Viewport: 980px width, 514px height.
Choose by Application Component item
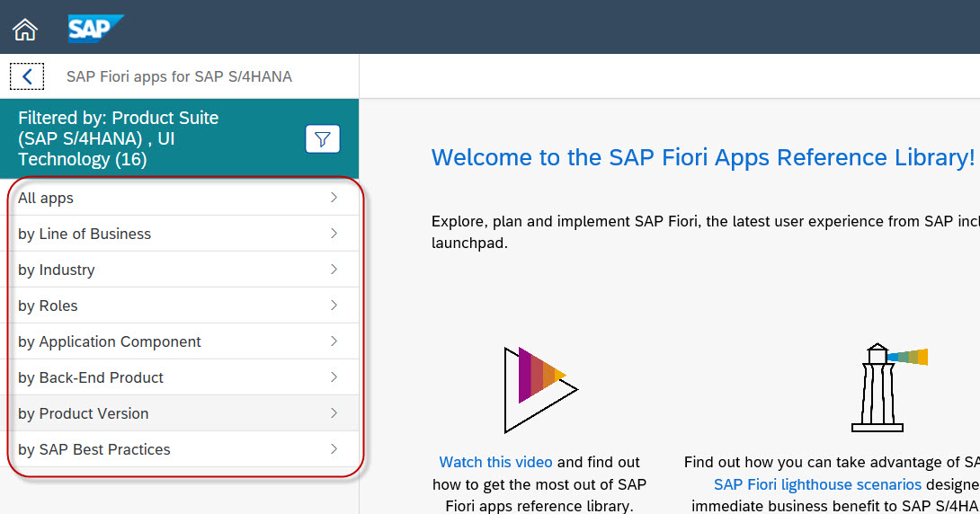tap(180, 341)
